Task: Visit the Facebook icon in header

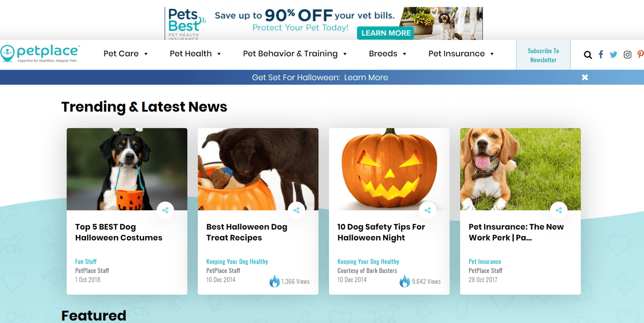Action: pyautogui.click(x=601, y=55)
